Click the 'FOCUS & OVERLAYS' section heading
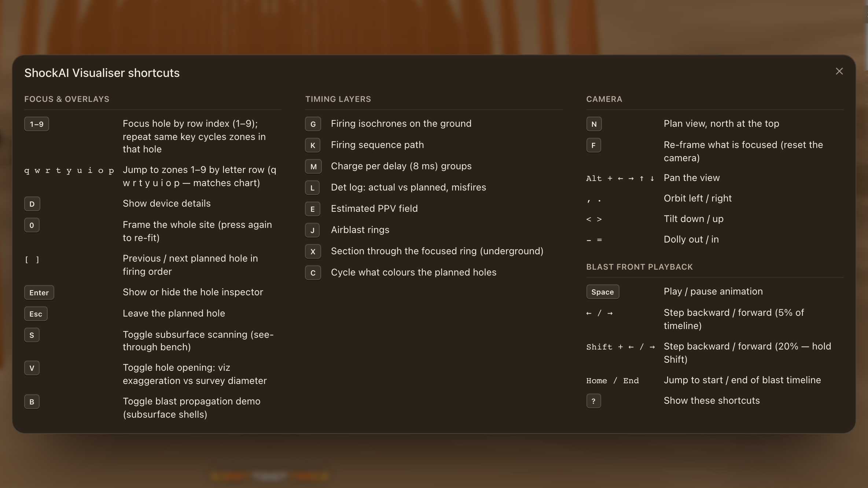This screenshot has height=488, width=868. pos(67,99)
